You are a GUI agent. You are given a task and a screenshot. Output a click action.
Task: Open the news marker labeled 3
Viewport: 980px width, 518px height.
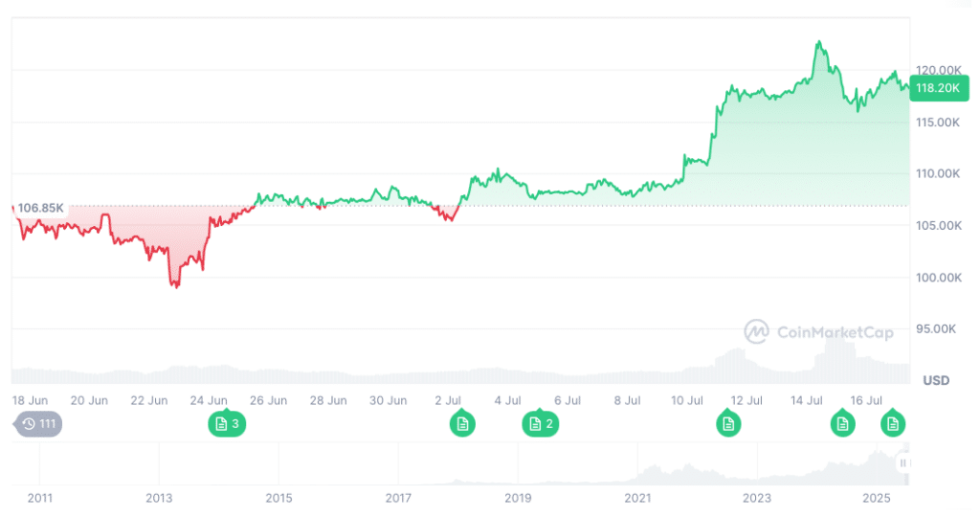[227, 423]
